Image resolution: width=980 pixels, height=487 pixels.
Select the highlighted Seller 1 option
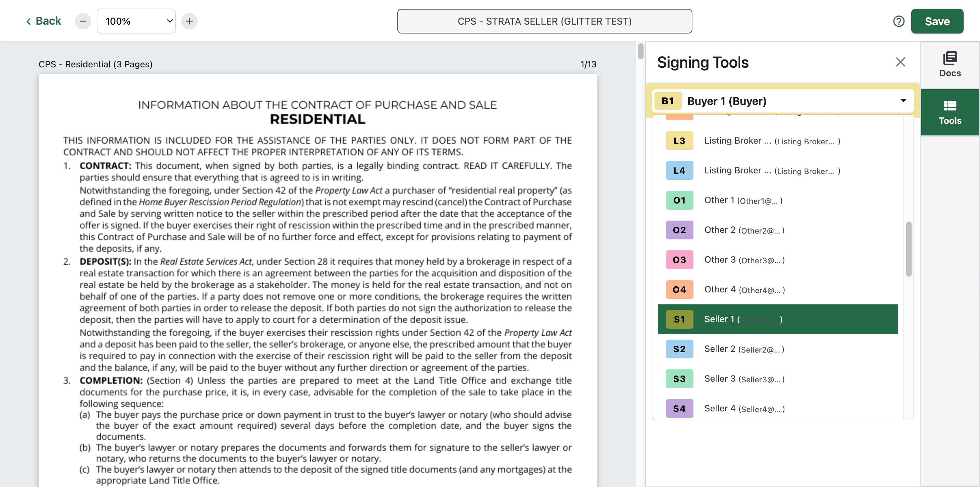click(778, 319)
